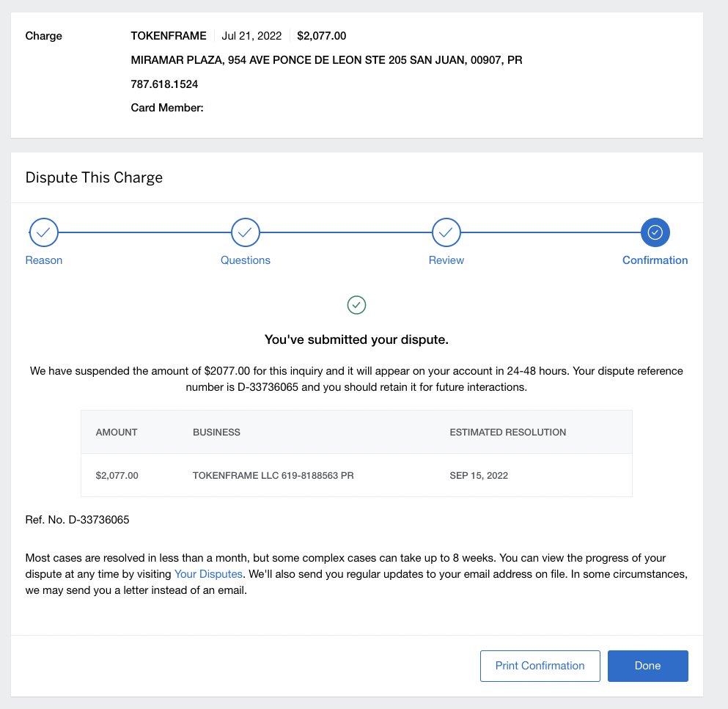Select the Confirmation step label
The image size is (728, 709).
click(x=655, y=260)
